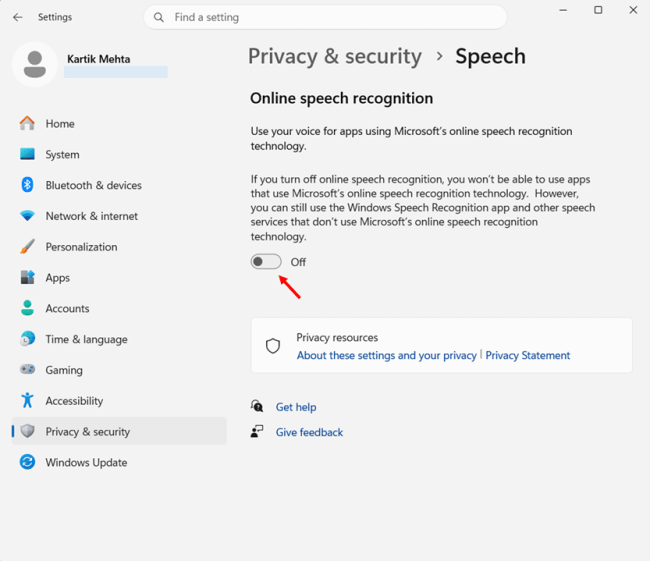650x561 pixels.
Task: Go to Time & language
Action: click(119, 339)
